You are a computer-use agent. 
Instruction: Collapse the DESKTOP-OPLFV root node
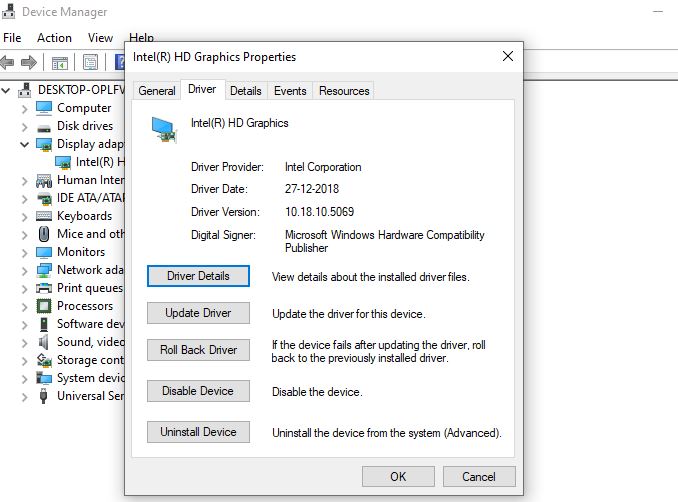point(8,90)
